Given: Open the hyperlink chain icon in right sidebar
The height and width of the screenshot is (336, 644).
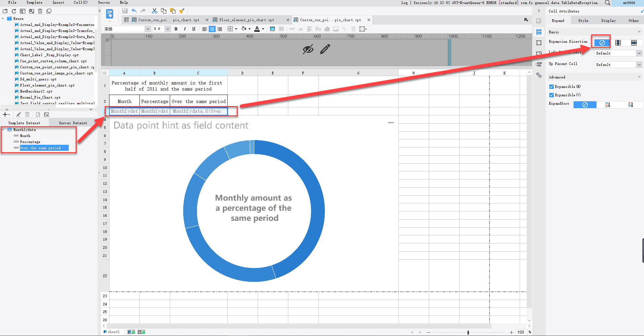Looking at the screenshot, I should tap(539, 75).
